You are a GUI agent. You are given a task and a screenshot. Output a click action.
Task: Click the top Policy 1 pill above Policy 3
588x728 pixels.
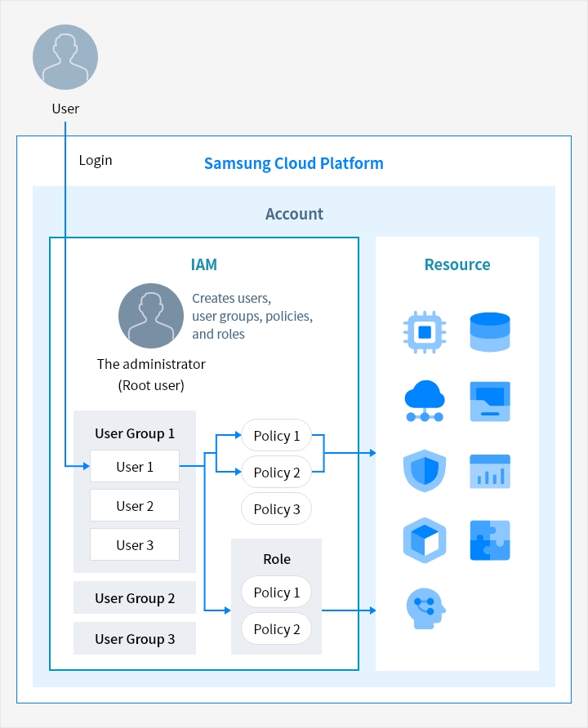coord(276,435)
